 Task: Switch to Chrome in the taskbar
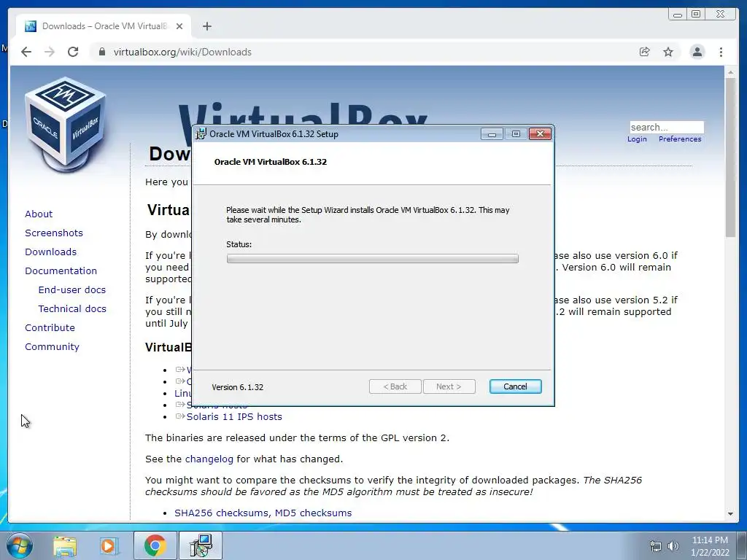pyautogui.click(x=155, y=545)
